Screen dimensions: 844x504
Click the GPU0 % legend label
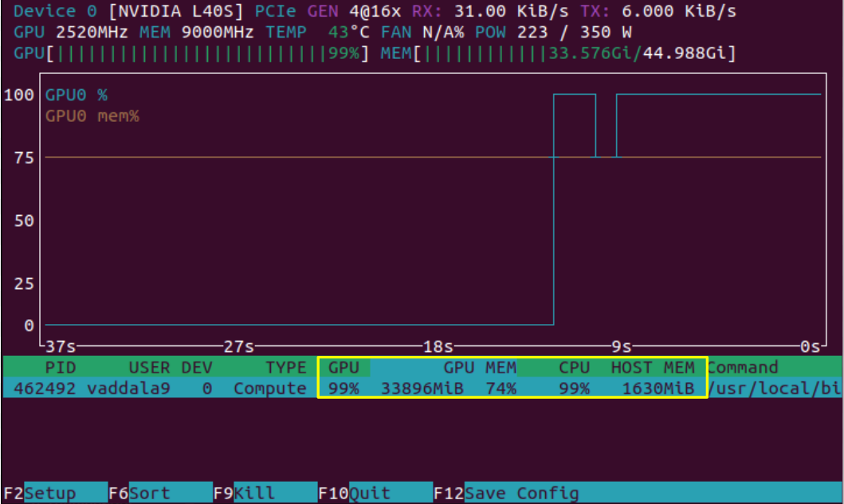point(76,95)
